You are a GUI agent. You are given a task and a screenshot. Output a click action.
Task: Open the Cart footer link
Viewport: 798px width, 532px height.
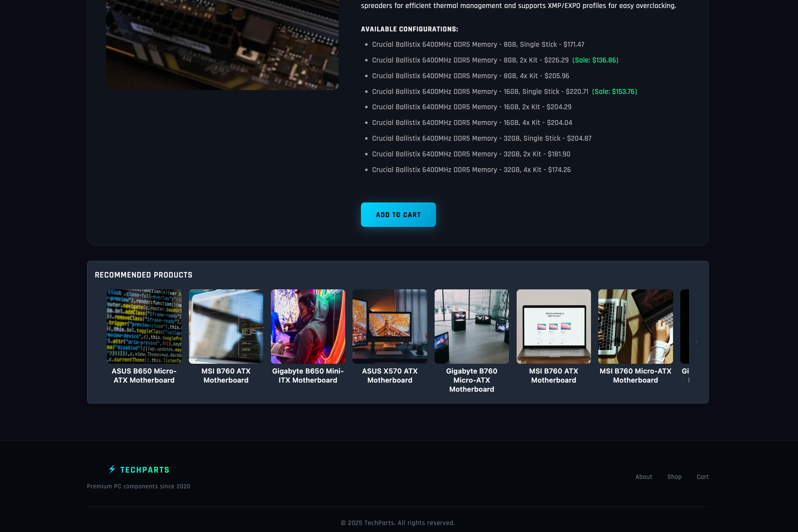[702, 476]
